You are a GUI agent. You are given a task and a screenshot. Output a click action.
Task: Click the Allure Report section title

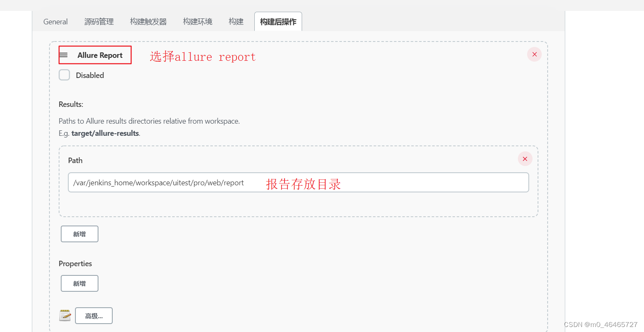pyautogui.click(x=100, y=55)
